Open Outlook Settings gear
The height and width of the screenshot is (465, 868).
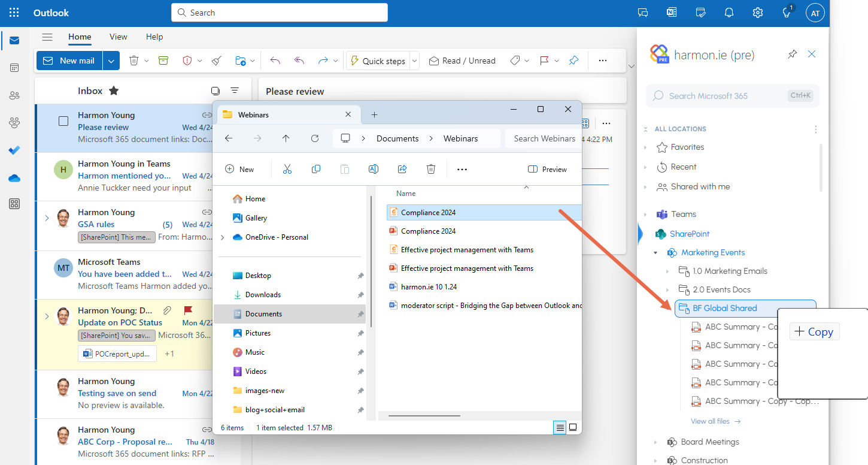pyautogui.click(x=758, y=13)
